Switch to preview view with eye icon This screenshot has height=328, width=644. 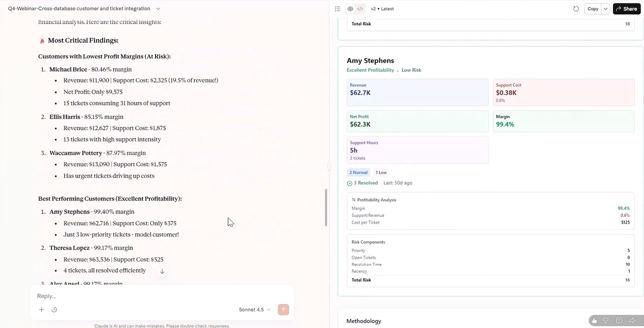click(350, 9)
